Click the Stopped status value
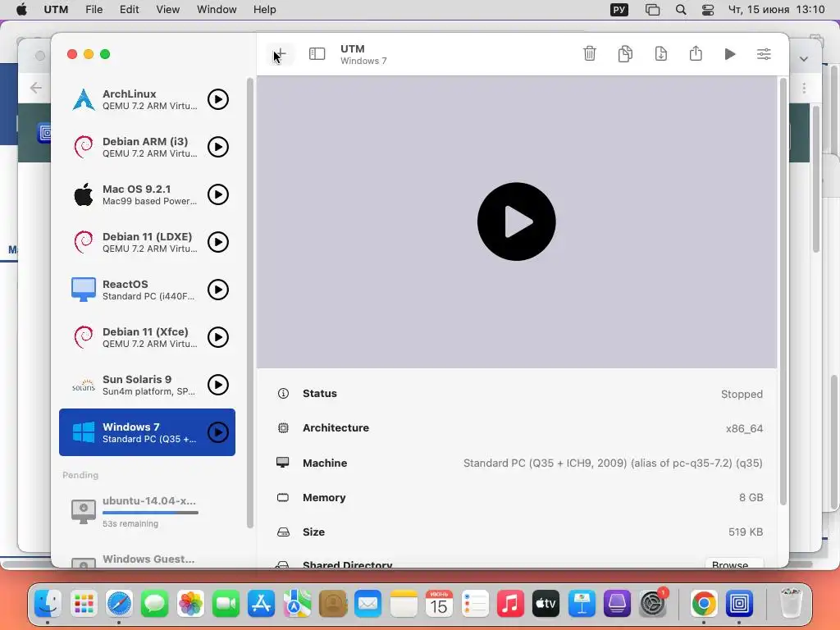Image resolution: width=840 pixels, height=630 pixels. click(x=742, y=395)
